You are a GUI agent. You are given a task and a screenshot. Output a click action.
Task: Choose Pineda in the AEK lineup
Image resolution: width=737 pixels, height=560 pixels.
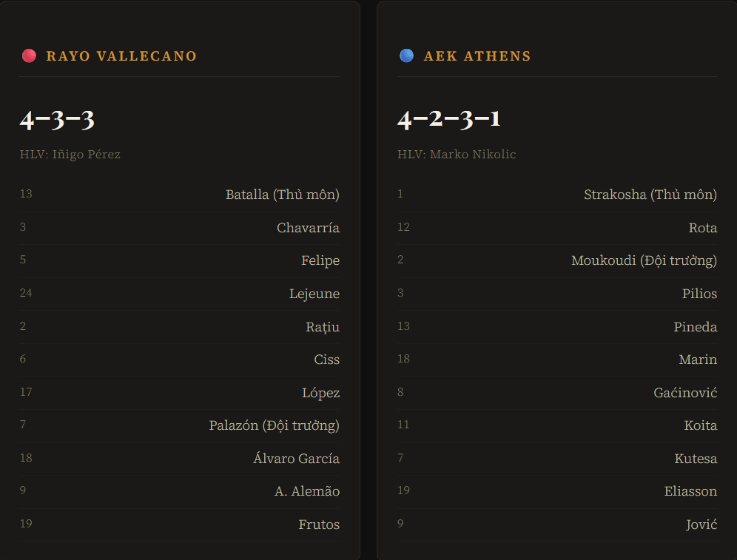(695, 327)
